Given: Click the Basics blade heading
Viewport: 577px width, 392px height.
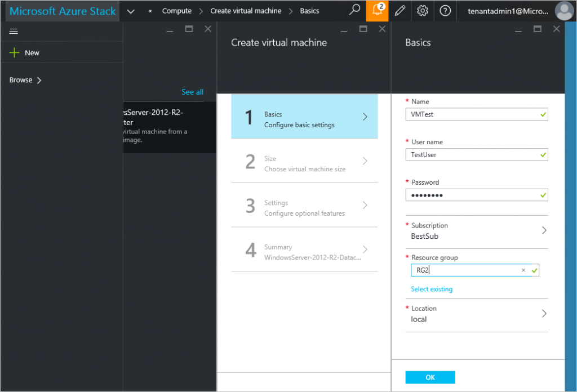Looking at the screenshot, I should [418, 43].
